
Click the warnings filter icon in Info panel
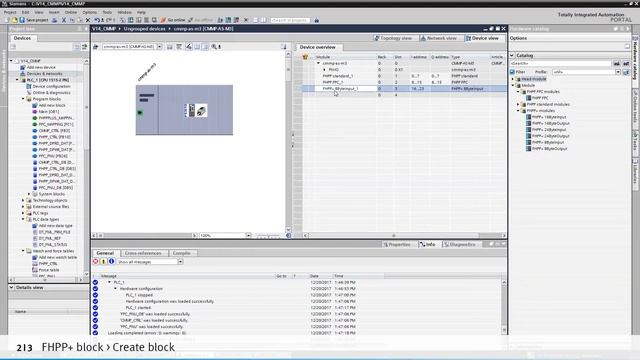pos(104,261)
